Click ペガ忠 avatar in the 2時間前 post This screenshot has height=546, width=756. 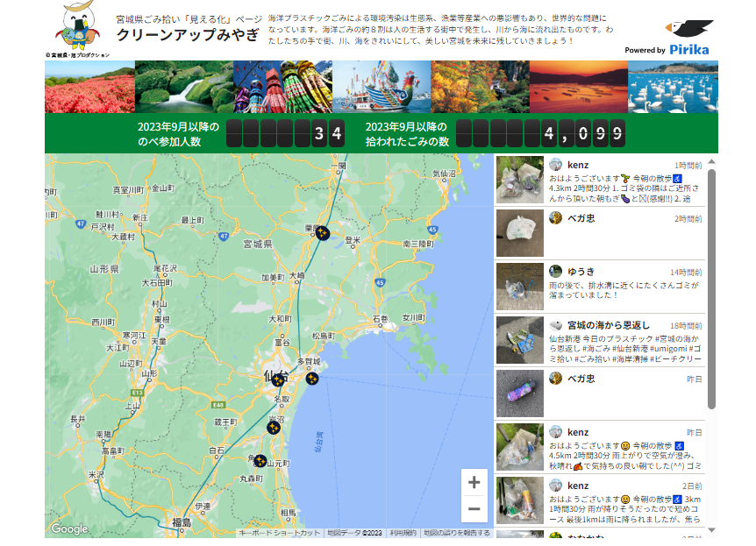[555, 218]
